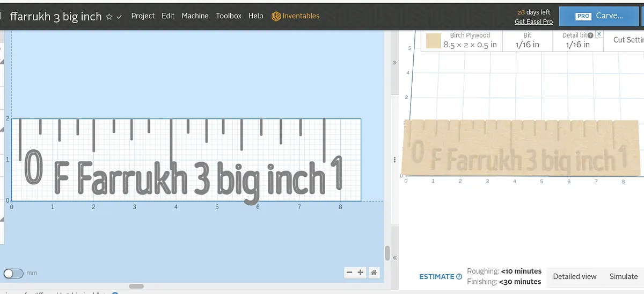Star the project as a favorite
Screen dimensions: 644x294
click(x=109, y=17)
